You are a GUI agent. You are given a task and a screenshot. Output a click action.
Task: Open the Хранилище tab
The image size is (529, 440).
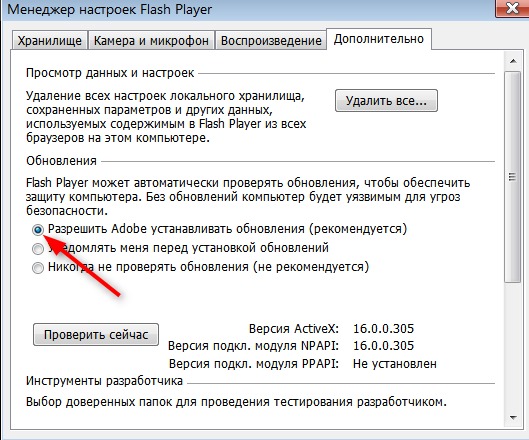(50, 40)
